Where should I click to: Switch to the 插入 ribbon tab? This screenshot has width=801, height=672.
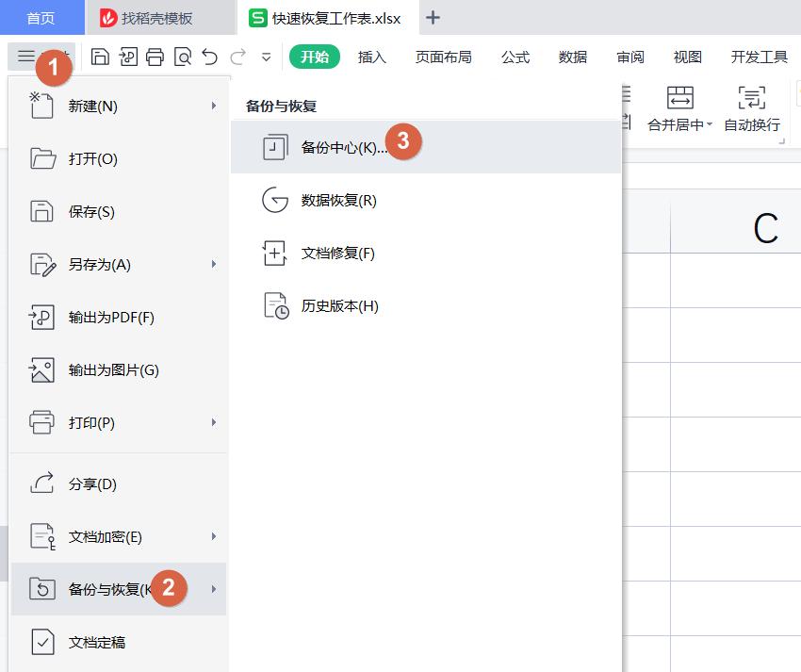[x=371, y=57]
